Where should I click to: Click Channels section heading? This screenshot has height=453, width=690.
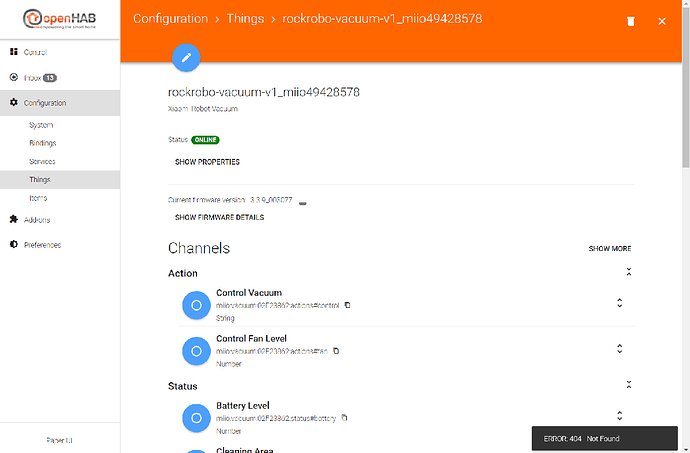[199, 248]
